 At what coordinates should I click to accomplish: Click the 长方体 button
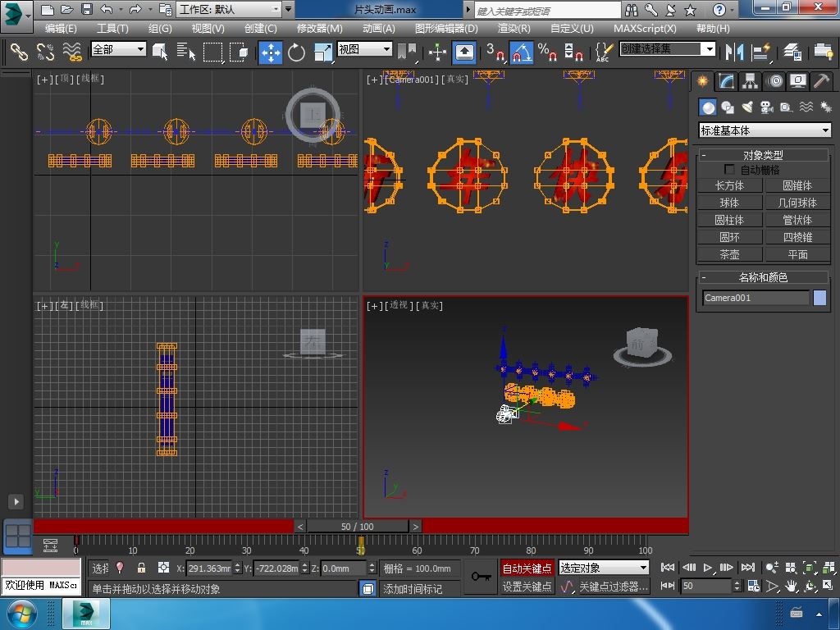[729, 186]
